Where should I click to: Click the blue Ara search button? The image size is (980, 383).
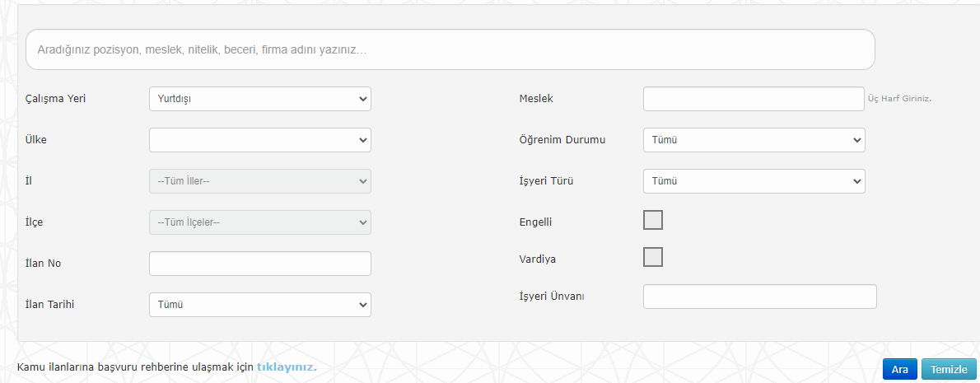[x=900, y=369]
